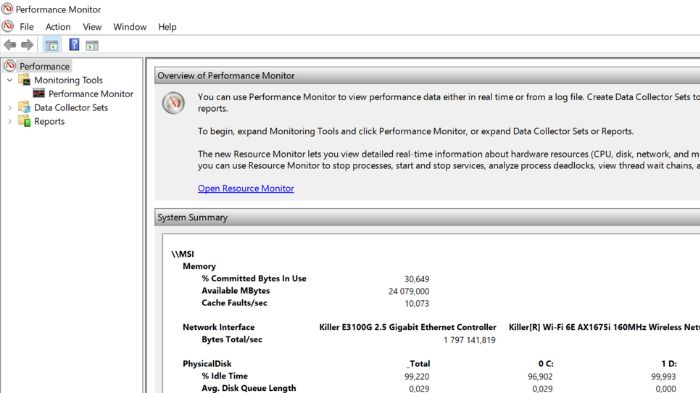Click idle time value 96,902

pyautogui.click(x=540, y=377)
